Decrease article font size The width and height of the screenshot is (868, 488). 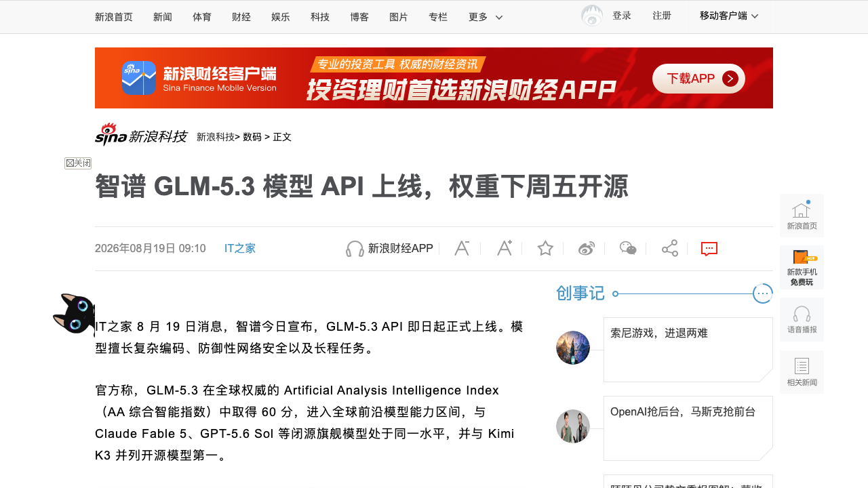tap(462, 248)
